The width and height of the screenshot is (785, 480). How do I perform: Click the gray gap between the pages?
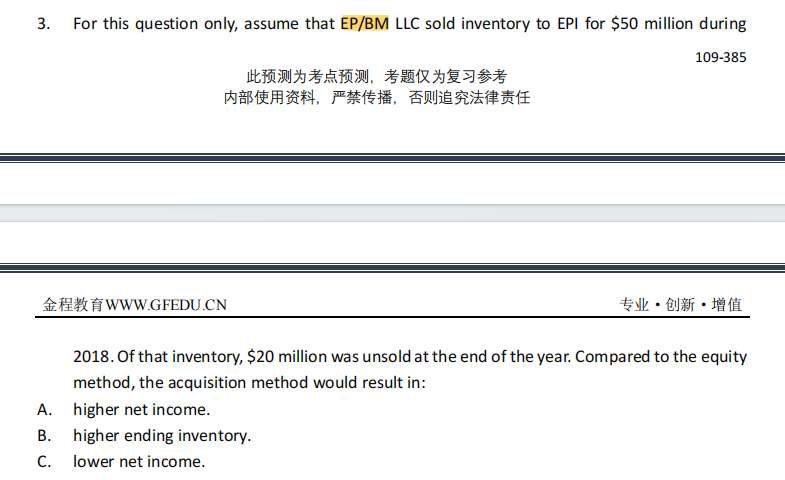pyautogui.click(x=392, y=212)
